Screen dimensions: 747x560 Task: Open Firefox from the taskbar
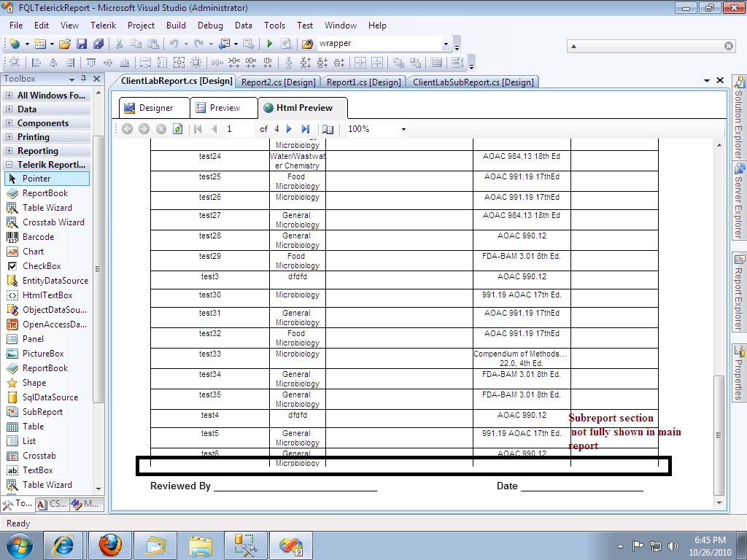(110, 545)
